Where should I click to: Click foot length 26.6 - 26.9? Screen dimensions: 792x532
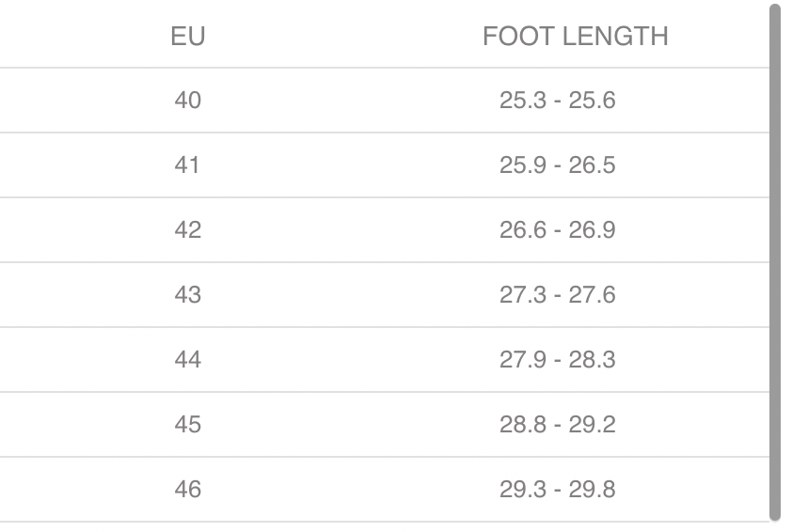click(557, 230)
